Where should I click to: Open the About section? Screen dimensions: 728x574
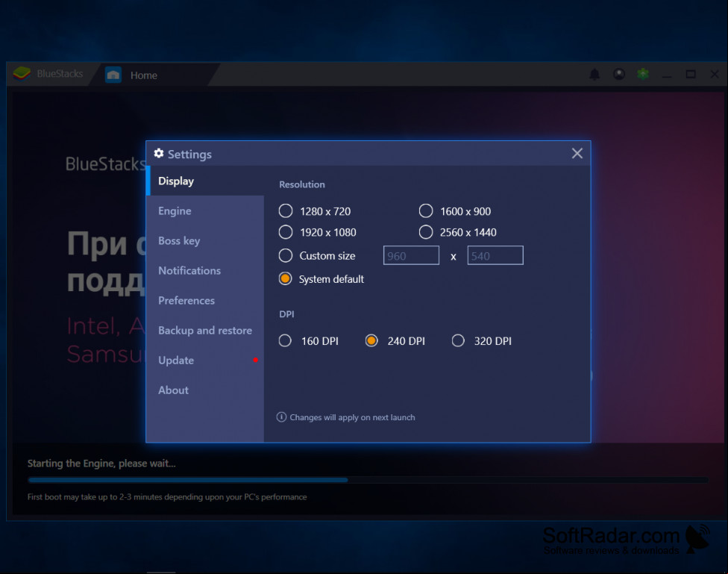click(x=205, y=390)
